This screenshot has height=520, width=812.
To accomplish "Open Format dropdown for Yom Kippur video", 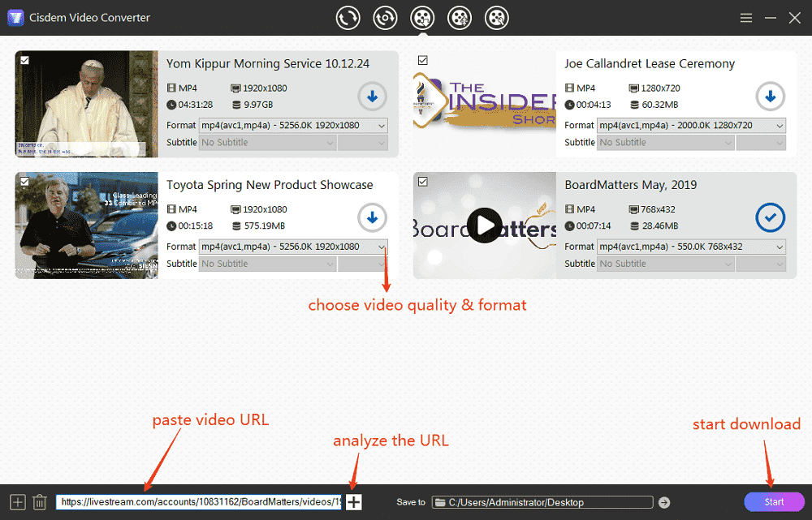I will [293, 125].
